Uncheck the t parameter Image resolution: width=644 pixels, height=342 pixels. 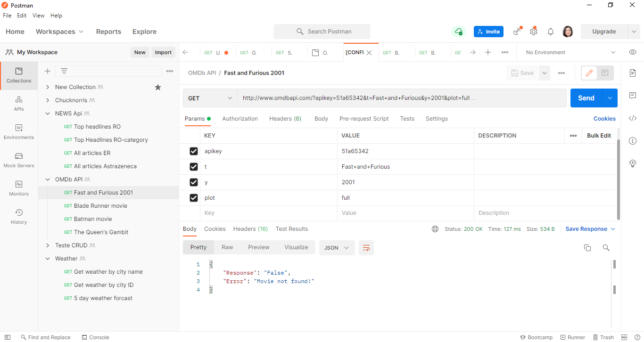(193, 167)
